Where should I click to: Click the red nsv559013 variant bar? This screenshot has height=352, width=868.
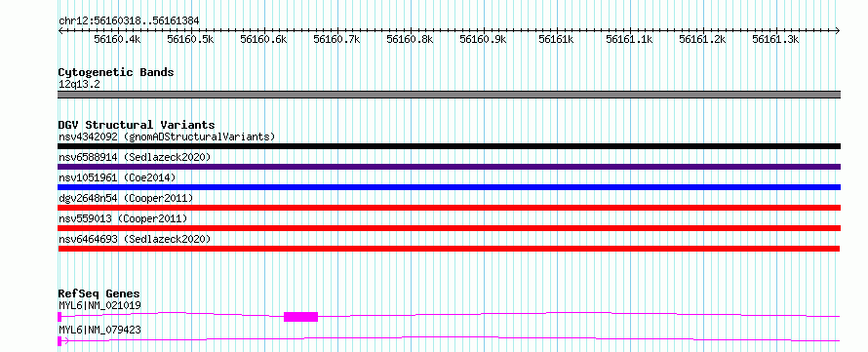[x=450, y=228]
